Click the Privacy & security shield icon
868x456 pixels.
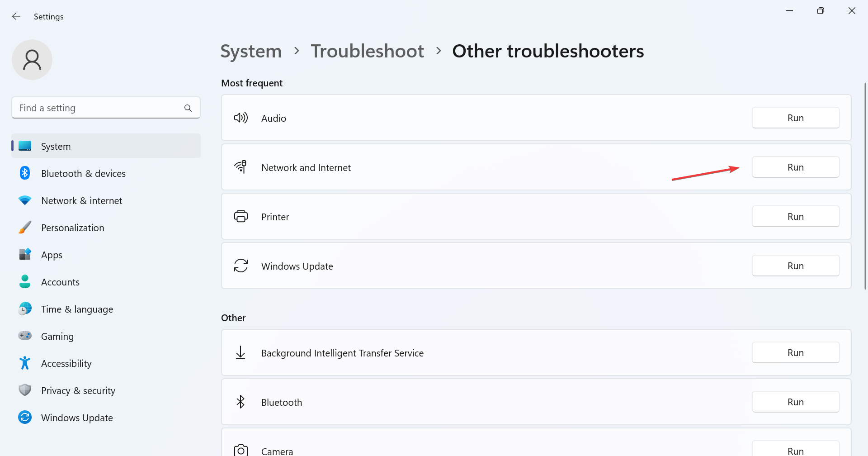point(25,390)
